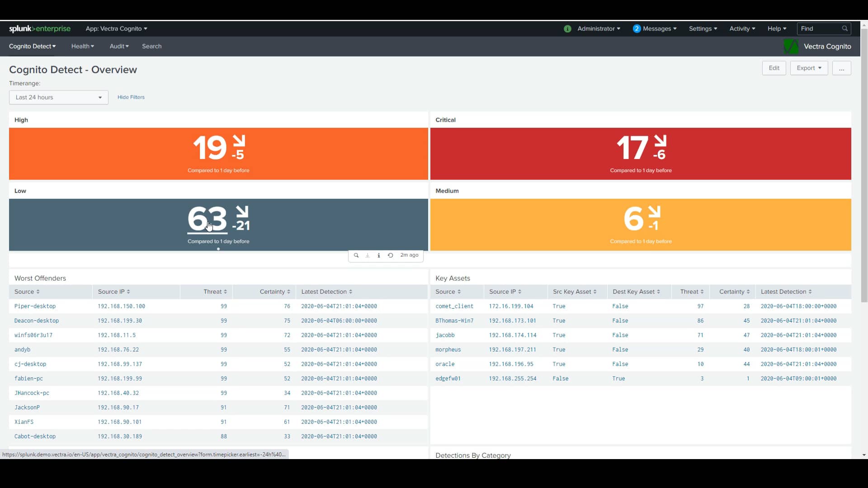Click the Src Key Asset True toggle for comet_client

point(559,305)
